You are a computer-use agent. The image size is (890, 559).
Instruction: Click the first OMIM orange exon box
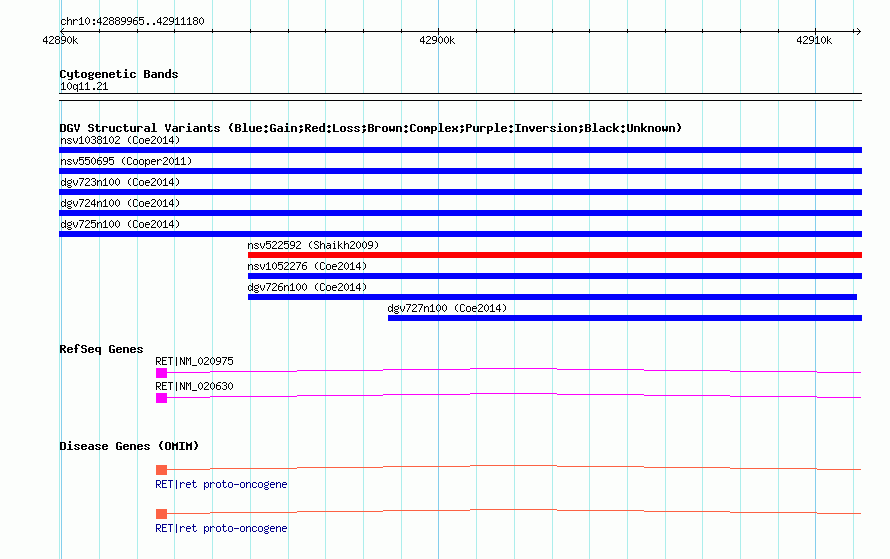pos(162,470)
